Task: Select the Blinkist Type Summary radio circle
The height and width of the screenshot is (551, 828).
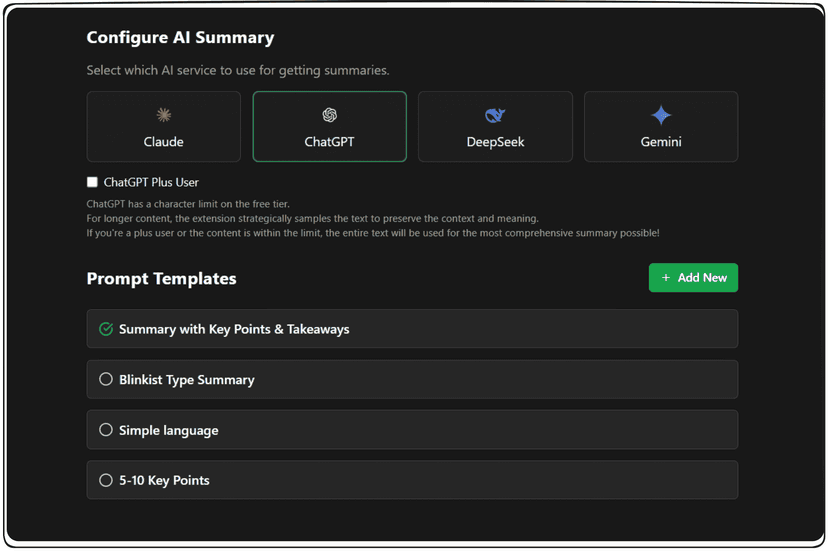Action: click(106, 379)
